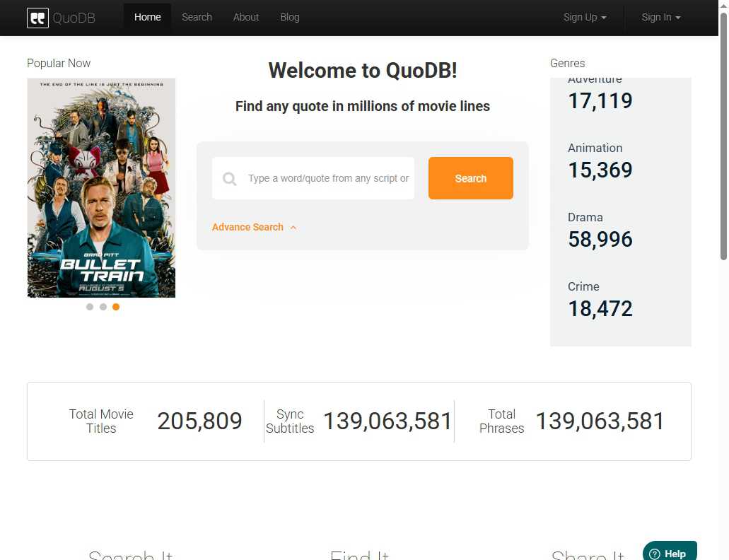Image resolution: width=729 pixels, height=560 pixels.
Task: Click the QuoDB quote-mark logo icon
Action: pyautogui.click(x=37, y=18)
